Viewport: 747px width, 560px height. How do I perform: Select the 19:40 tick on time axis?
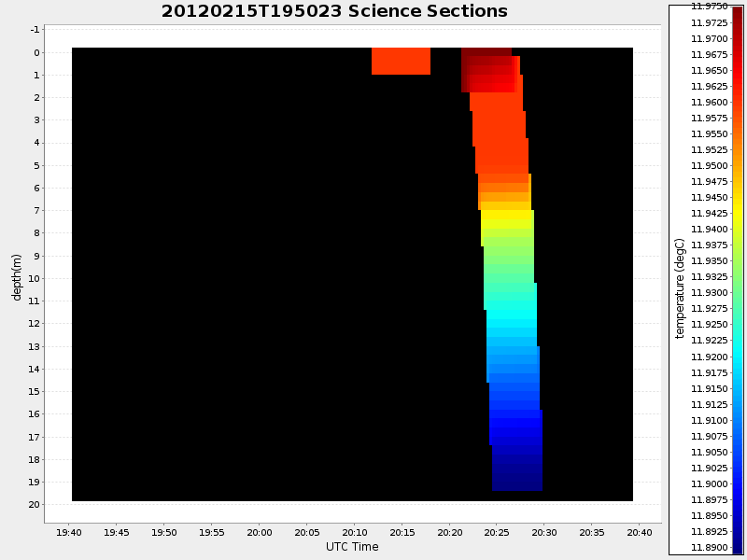(69, 532)
